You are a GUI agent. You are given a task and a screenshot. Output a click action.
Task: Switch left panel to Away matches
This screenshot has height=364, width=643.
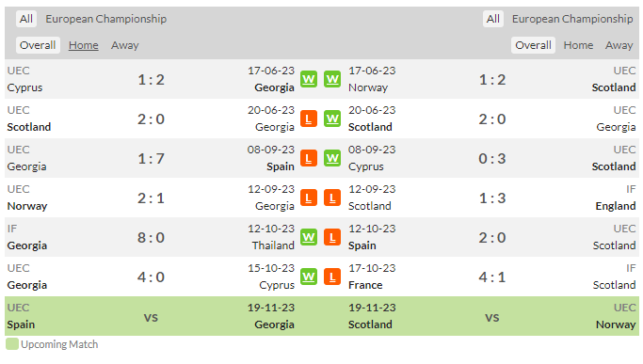pos(124,45)
